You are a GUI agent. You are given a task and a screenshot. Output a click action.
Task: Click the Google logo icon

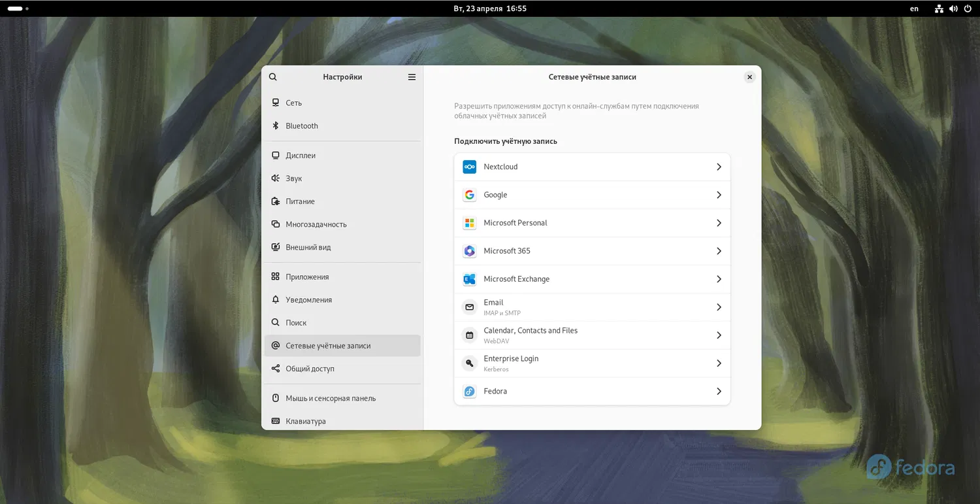tap(469, 195)
